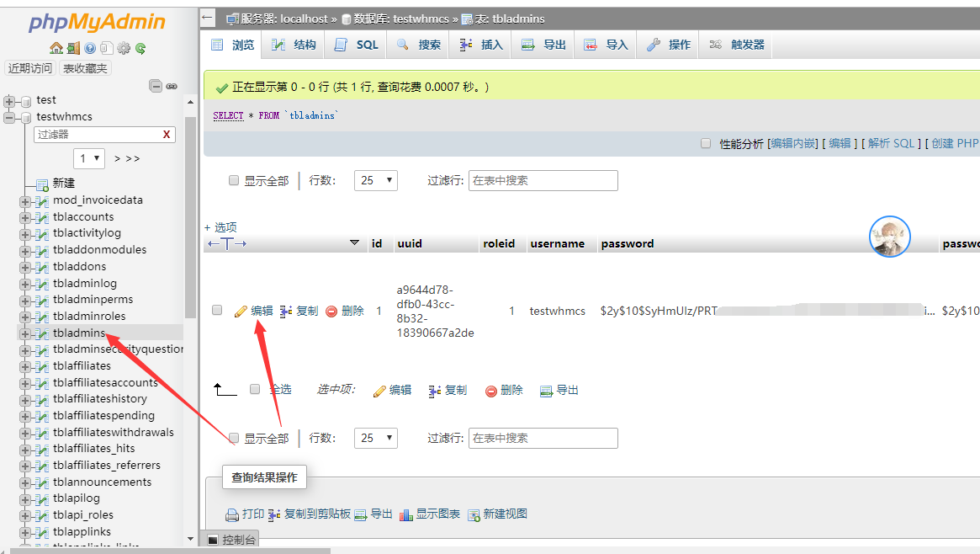Click display chart icon

[x=406, y=514]
